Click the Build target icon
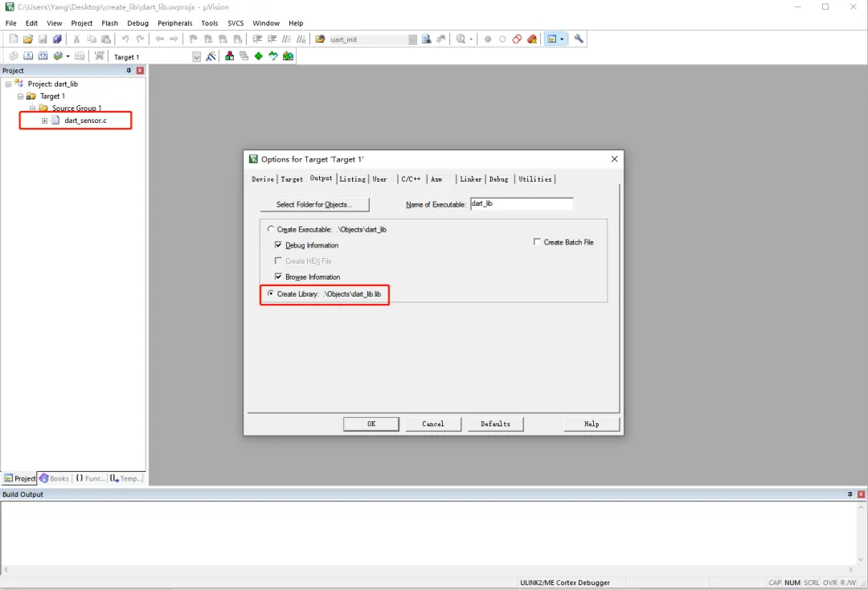This screenshot has height=590, width=868. tap(28, 56)
